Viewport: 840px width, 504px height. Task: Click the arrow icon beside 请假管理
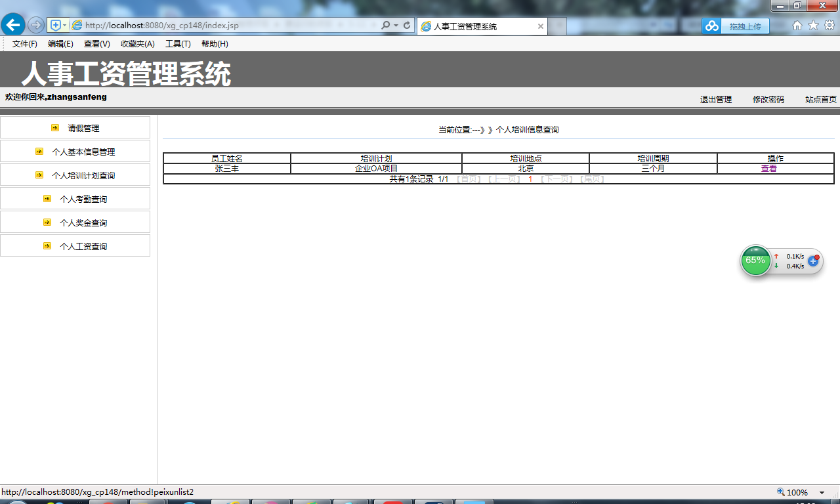(x=55, y=127)
